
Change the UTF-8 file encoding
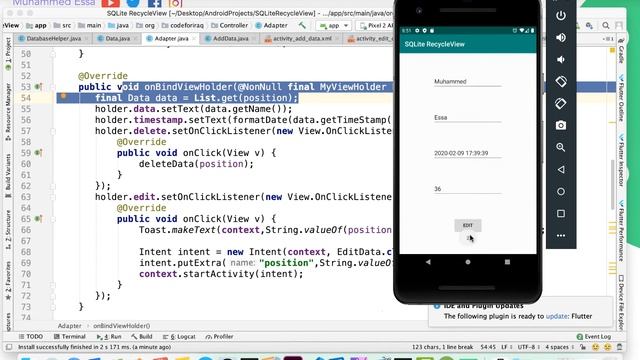point(528,347)
